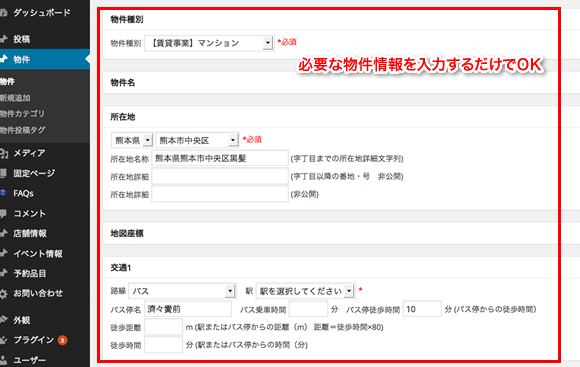Click the pin icon beside イベント情報
This screenshot has height=367, width=580.
click(x=3, y=253)
